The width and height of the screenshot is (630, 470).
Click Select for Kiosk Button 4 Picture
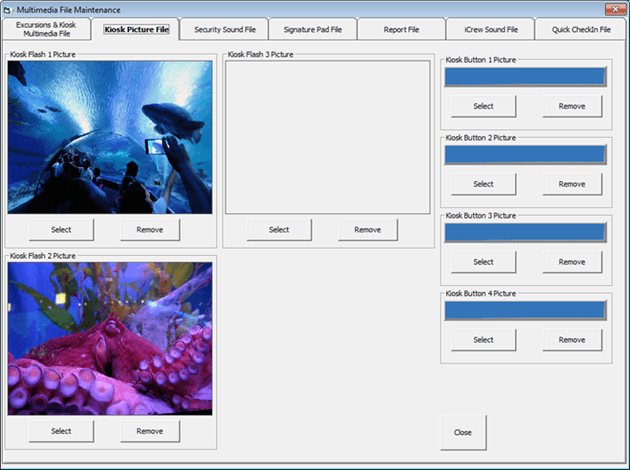click(483, 340)
